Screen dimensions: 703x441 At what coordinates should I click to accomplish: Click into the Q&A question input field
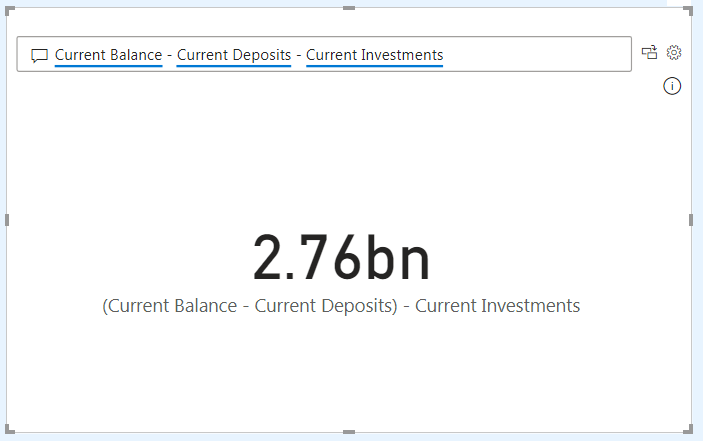(x=324, y=54)
